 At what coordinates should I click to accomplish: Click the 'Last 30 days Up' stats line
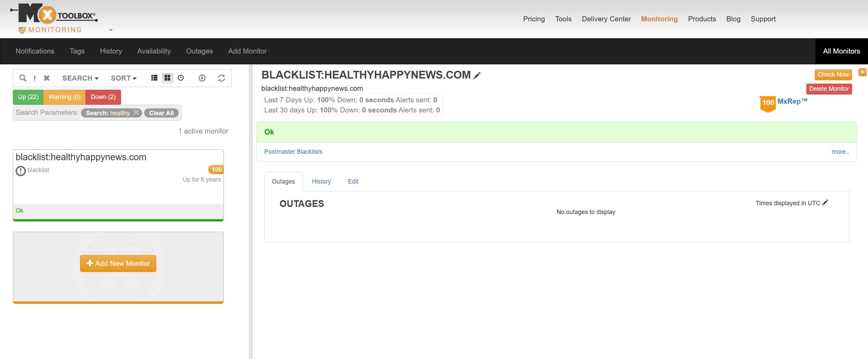[352, 110]
